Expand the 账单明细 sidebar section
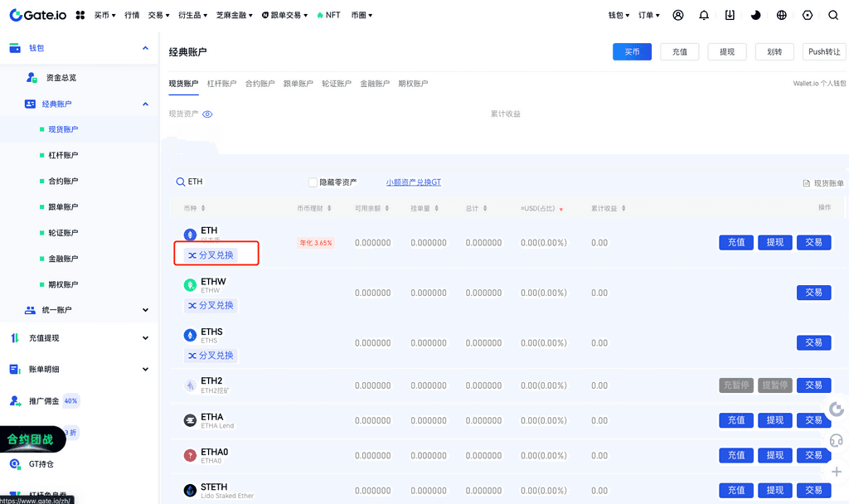 145,370
